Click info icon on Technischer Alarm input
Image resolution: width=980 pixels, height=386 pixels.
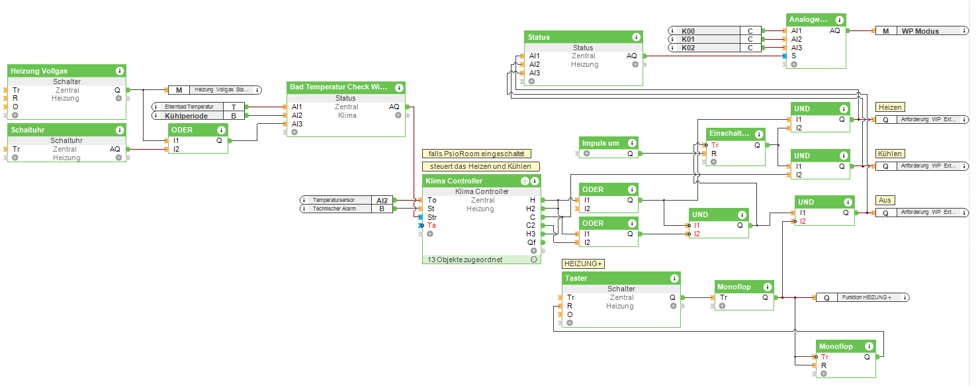(305, 209)
